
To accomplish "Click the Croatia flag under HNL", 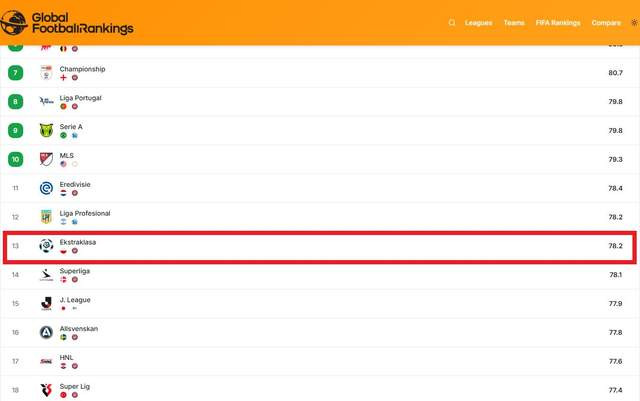I will click(x=63, y=366).
